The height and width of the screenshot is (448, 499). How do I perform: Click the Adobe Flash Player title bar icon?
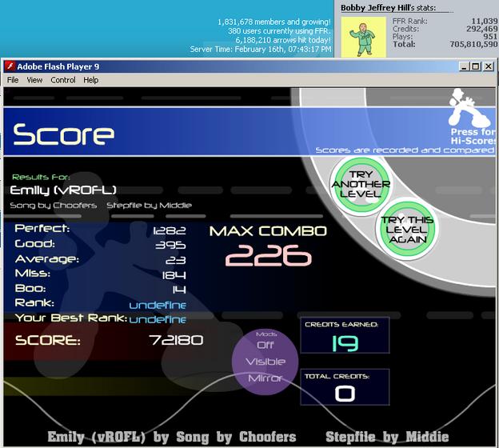(10, 66)
